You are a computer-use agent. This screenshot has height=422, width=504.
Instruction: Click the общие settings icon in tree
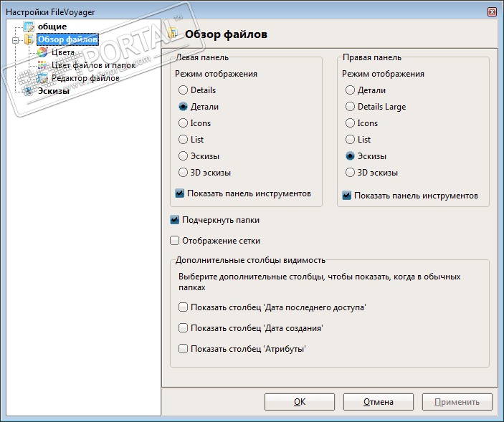click(x=29, y=27)
